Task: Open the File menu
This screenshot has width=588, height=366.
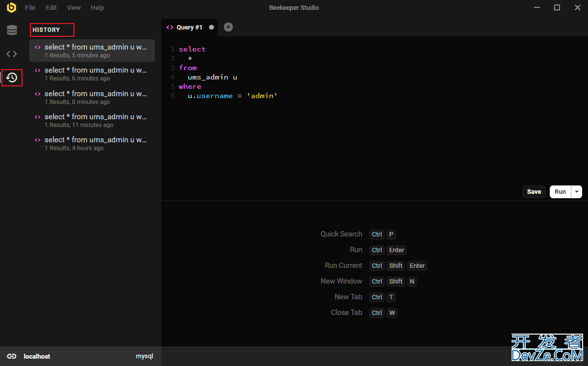Action: coord(30,8)
